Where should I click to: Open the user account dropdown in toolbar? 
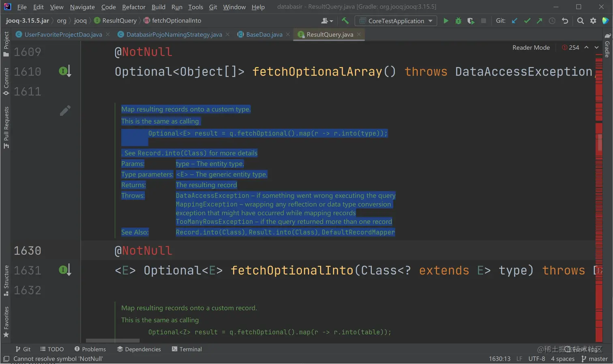pos(327,21)
